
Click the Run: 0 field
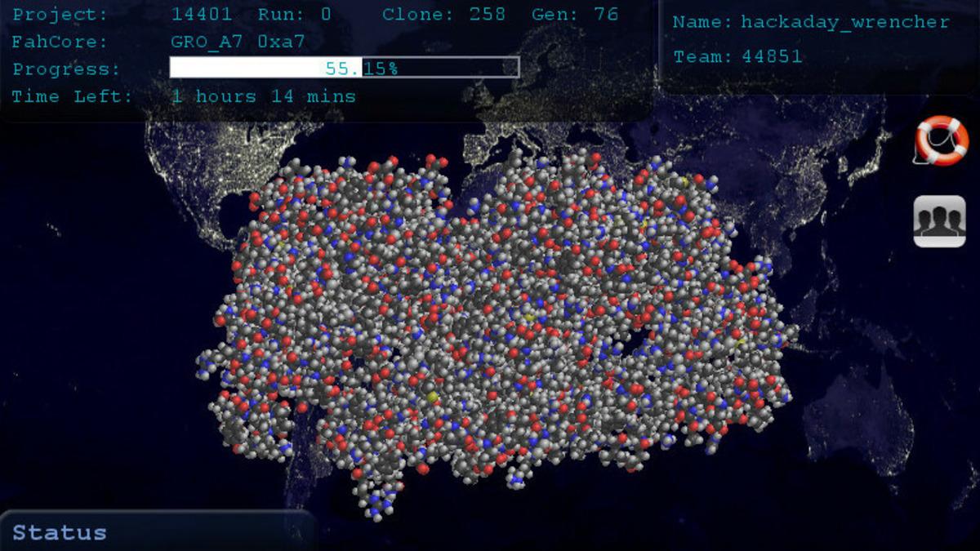[294, 15]
